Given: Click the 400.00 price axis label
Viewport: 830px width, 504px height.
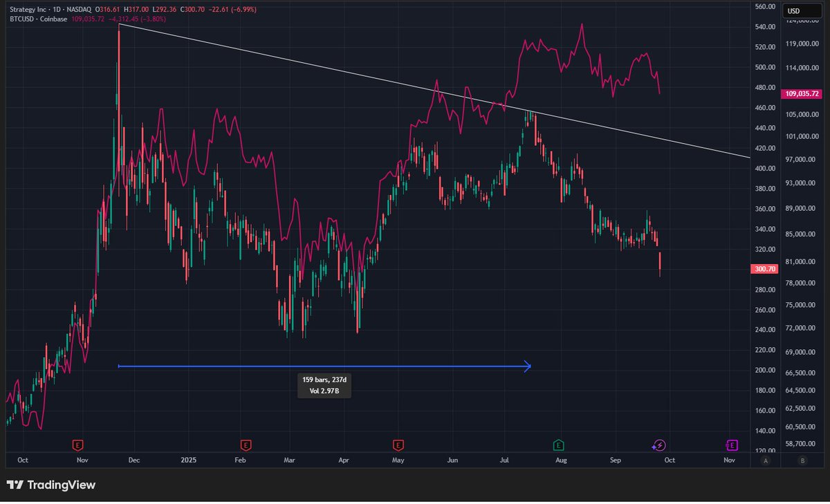Looking at the screenshot, I should tap(764, 169).
